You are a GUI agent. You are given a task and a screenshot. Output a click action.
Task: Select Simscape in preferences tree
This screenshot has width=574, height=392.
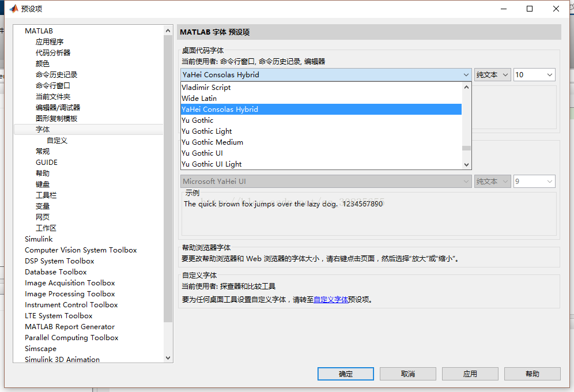[x=40, y=349]
